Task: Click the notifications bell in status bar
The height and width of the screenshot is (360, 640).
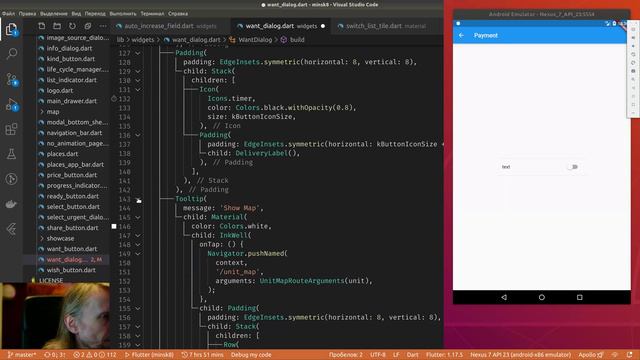Action: click(x=629, y=355)
